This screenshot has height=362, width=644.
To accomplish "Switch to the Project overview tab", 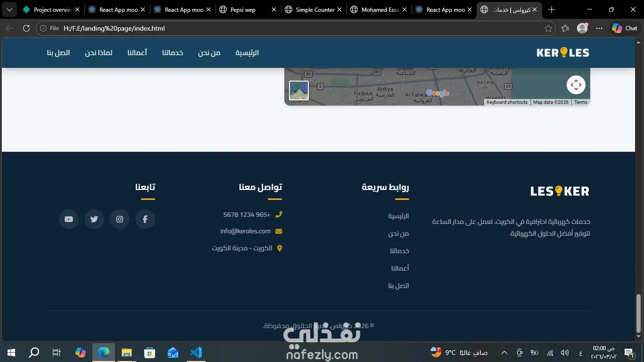I will (52, 9).
